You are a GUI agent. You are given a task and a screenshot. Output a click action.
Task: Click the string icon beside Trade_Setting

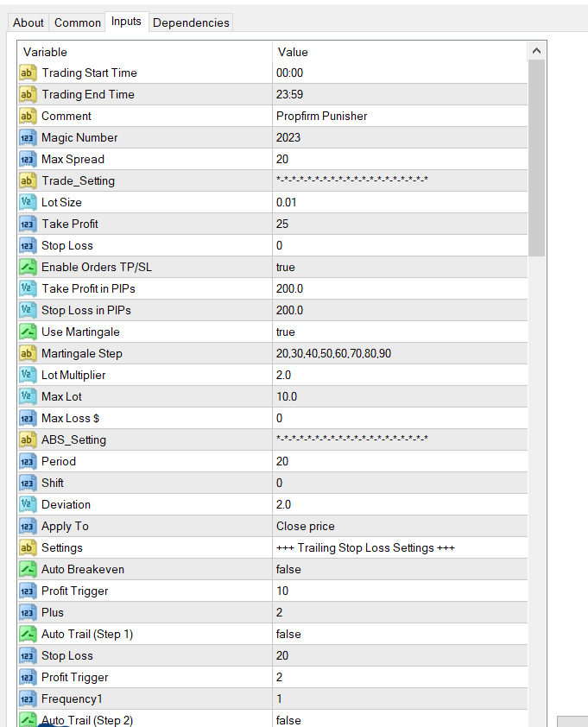pyautogui.click(x=28, y=180)
